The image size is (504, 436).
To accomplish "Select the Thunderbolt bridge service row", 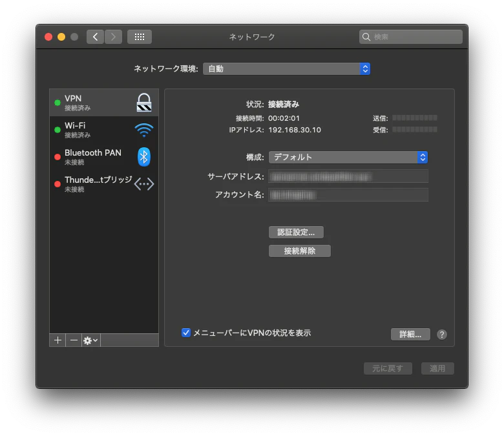I will pos(104,184).
